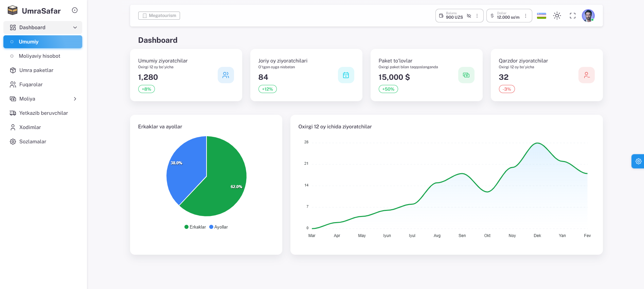This screenshot has height=289, width=644.
Task: Open the Fuqarolar section
Action: tap(43, 85)
